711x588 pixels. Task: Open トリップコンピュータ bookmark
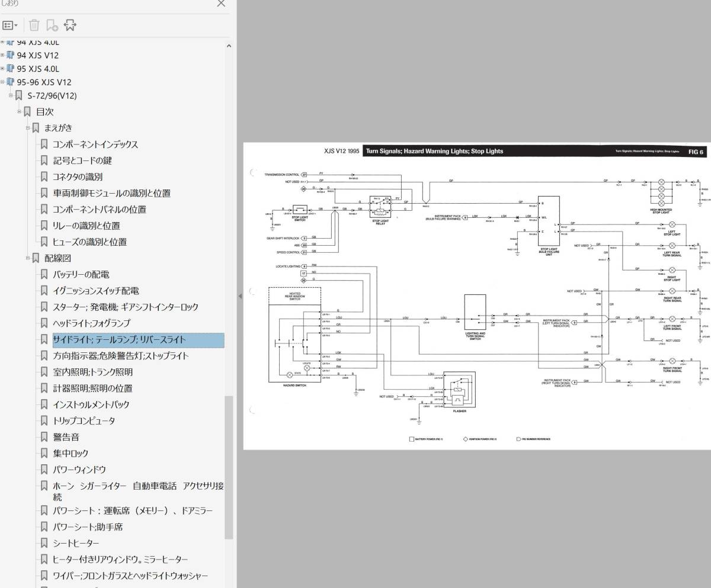[84, 421]
